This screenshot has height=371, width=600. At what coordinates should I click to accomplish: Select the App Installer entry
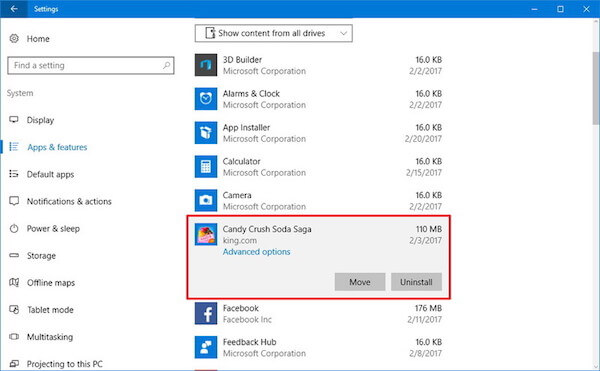(x=318, y=133)
